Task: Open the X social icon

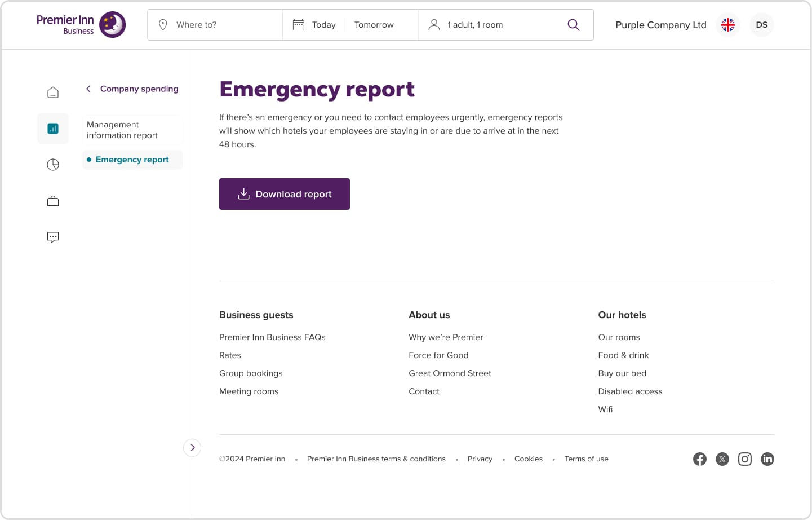Action: 722,459
